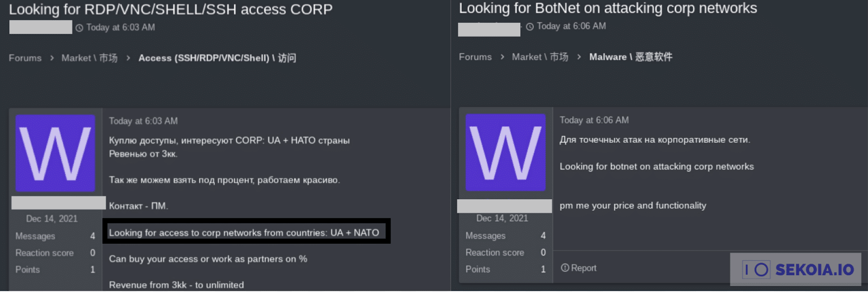Open the Today at 6:03 AM thread timestamp
The image size is (868, 292).
click(120, 28)
